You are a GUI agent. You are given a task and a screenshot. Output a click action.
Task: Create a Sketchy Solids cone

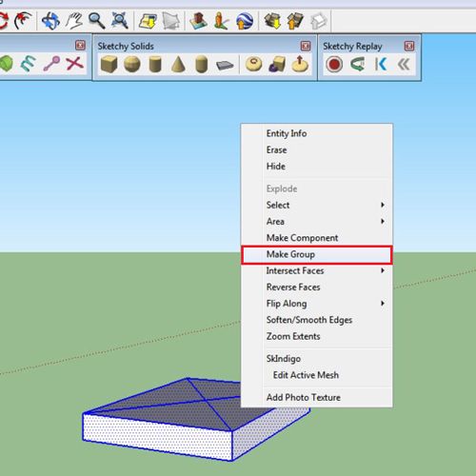pos(178,64)
